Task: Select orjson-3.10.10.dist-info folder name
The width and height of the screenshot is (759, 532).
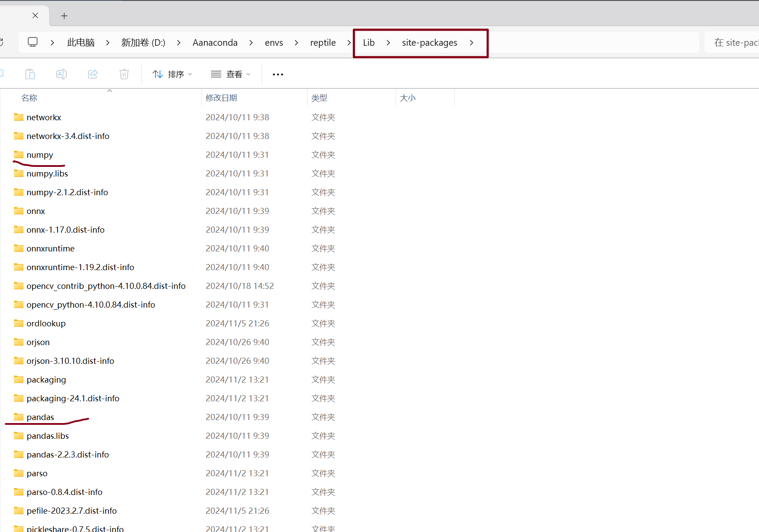Action: point(70,361)
